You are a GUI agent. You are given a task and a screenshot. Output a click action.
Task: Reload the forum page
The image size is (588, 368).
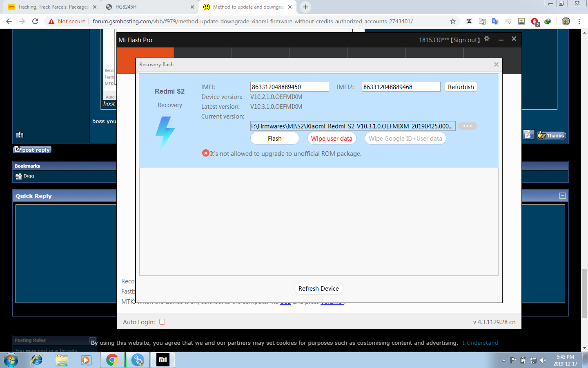[35, 21]
